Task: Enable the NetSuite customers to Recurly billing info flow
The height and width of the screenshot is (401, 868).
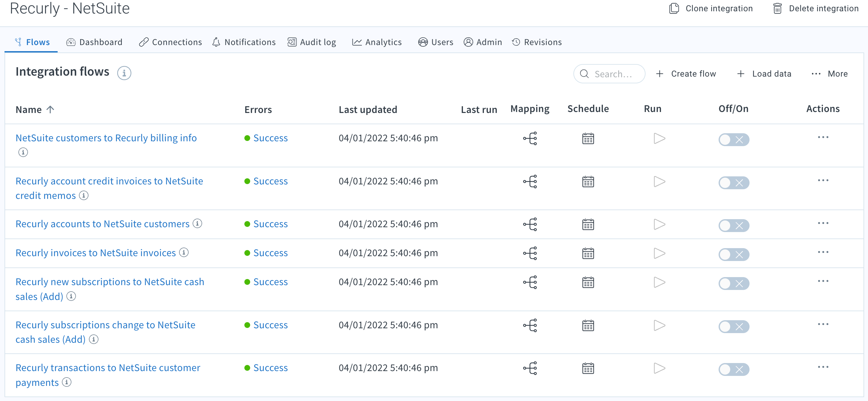Action: click(x=733, y=139)
